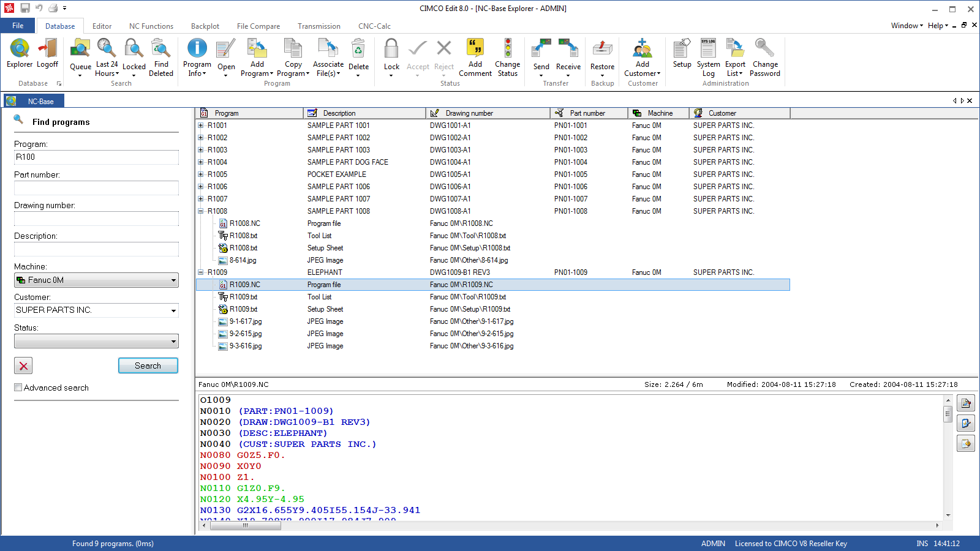Image resolution: width=980 pixels, height=551 pixels.
Task: Open the Help menu dropdown
Action: tap(938, 26)
